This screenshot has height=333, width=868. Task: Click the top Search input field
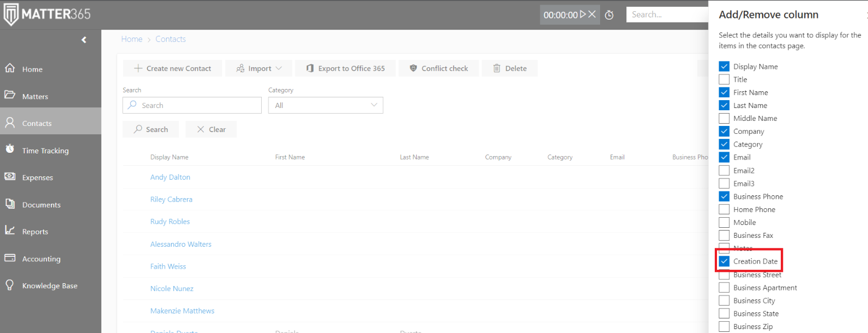tap(667, 15)
